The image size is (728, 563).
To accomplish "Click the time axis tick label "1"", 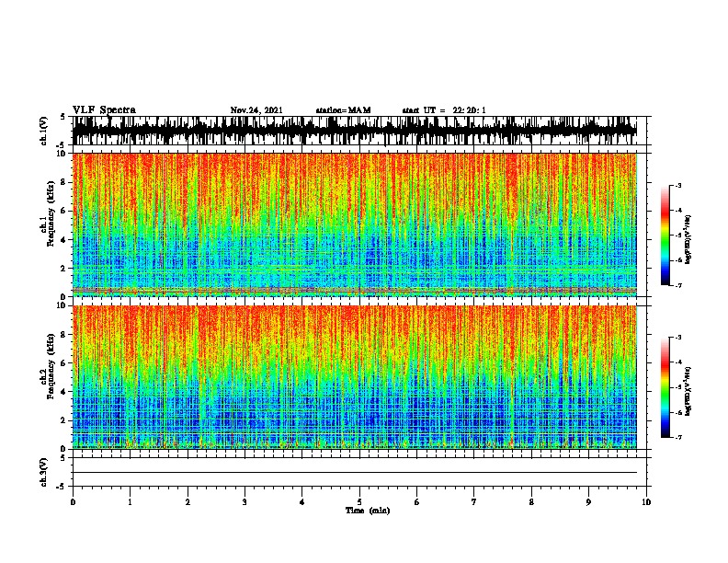I will pos(130,502).
